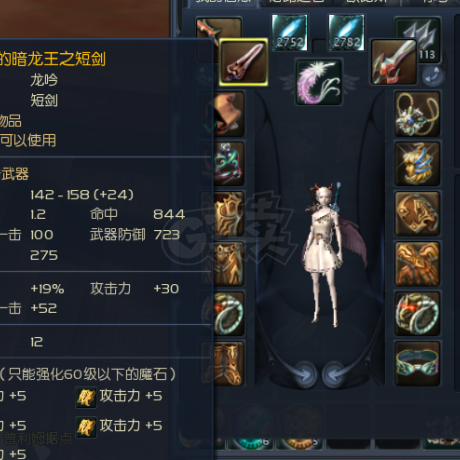Click the hat headgear slot
460x460 pixels.
(229, 114)
